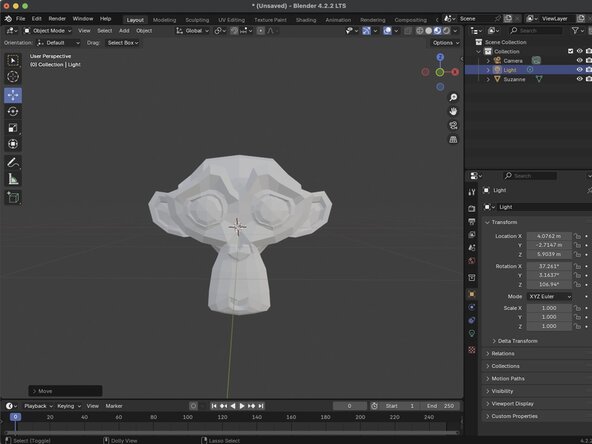Open the viewport Add menu
The image size is (592, 444).
click(x=124, y=31)
